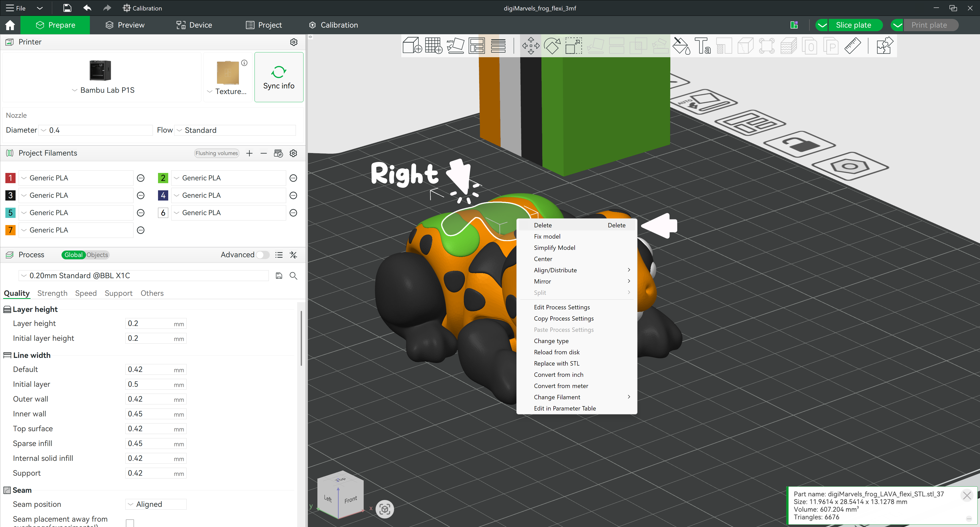This screenshot has width=980, height=527.
Task: Select the Rotate tool
Action: pos(552,46)
